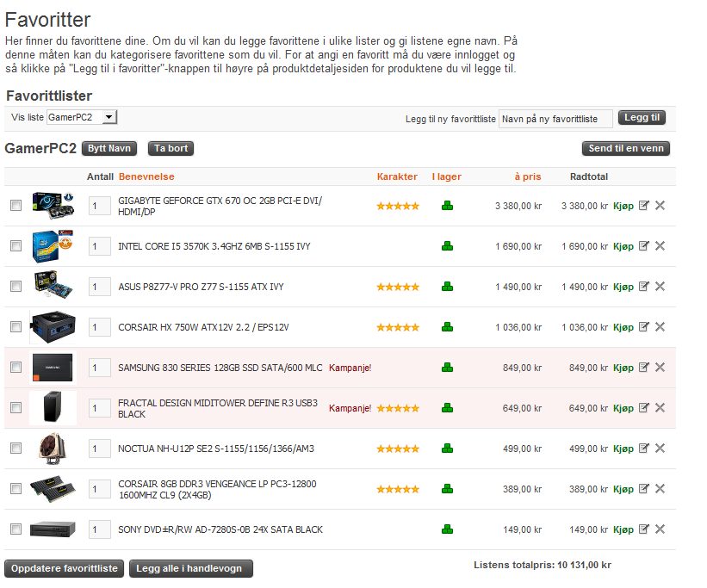The image size is (707, 588).
Task: Click edit icon for Samsung 830 SSD
Action: pyautogui.click(x=644, y=368)
